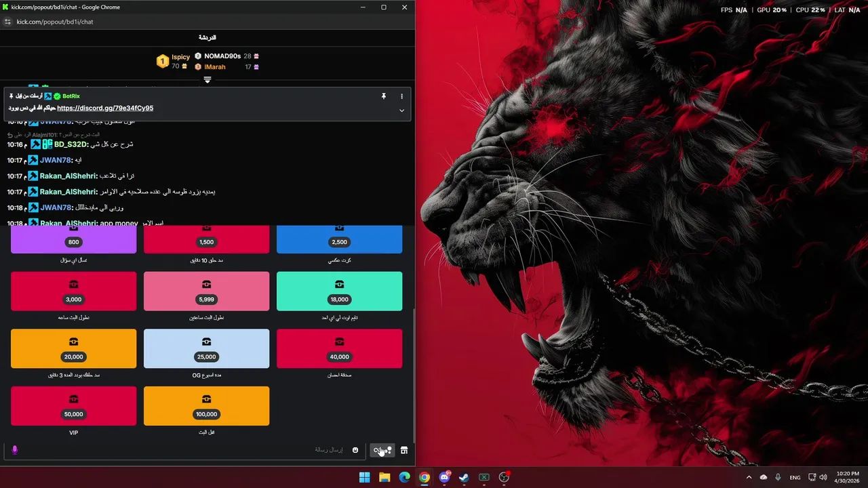Click IMarah in the leaderboard
The image size is (868, 488).
(215, 67)
